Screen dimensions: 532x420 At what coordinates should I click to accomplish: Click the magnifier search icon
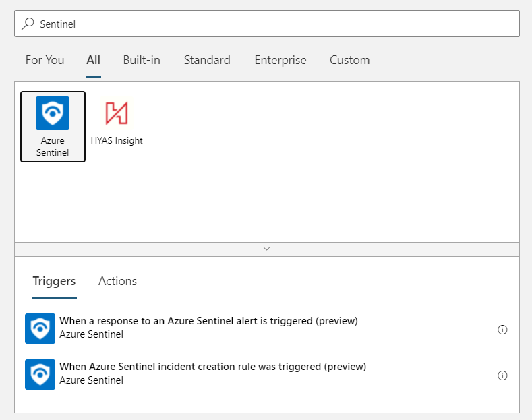pyautogui.click(x=28, y=24)
